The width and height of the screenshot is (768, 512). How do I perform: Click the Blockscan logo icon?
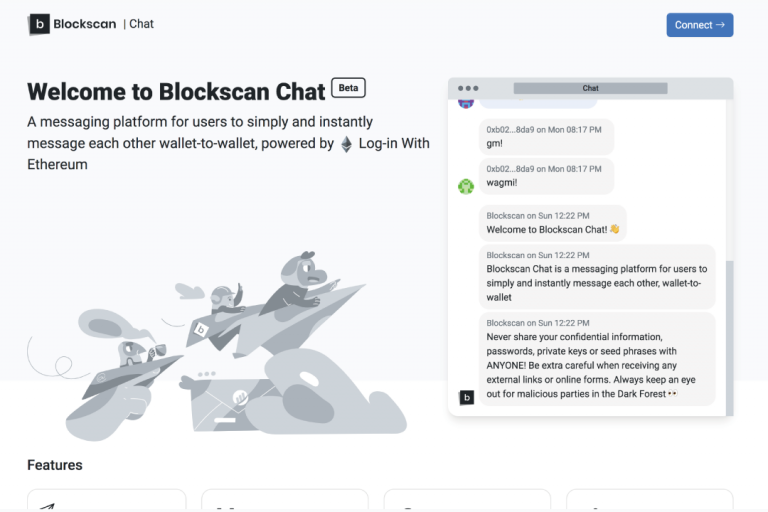39,24
